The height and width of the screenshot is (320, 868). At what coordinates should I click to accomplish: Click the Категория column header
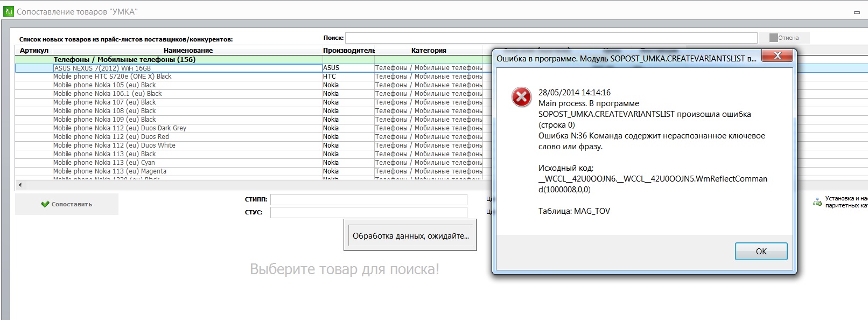tap(429, 50)
